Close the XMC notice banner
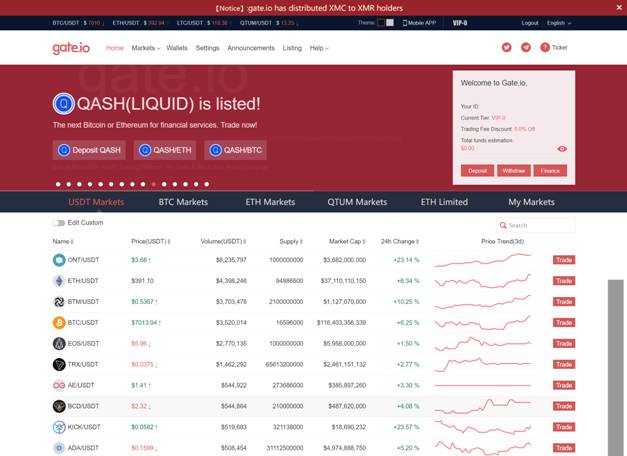Screen dimensions: 627x456 tap(619, 8)
